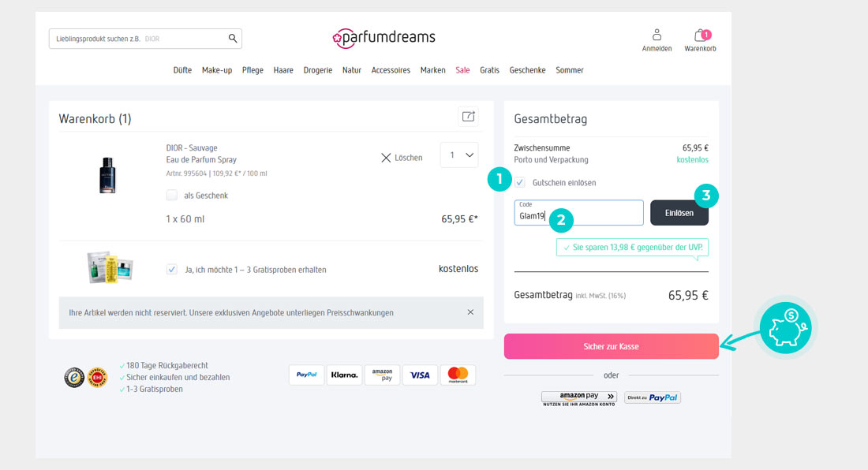Select the VISA payment logo
The width and height of the screenshot is (868, 470).
[x=420, y=375]
